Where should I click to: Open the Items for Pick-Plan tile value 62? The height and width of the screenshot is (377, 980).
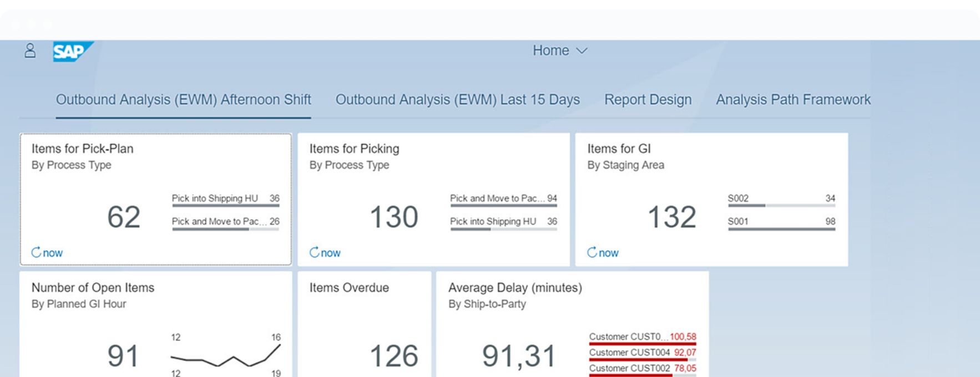(x=124, y=217)
